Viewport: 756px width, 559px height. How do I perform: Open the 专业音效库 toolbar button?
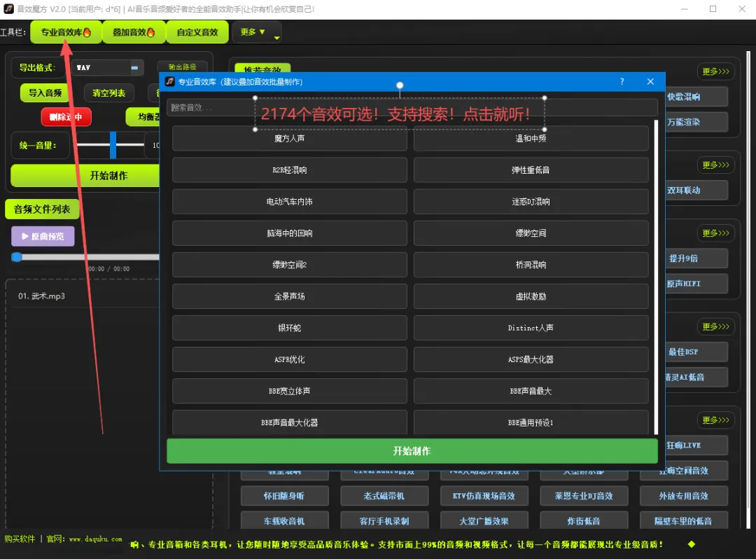click(66, 32)
